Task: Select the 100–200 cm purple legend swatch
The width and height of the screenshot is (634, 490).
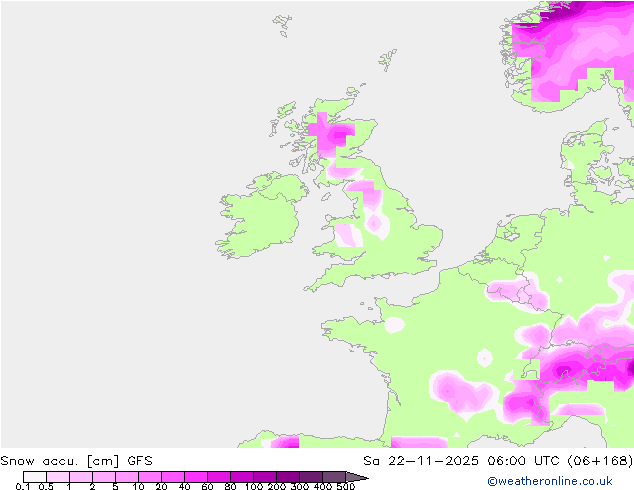Action: tap(265, 477)
